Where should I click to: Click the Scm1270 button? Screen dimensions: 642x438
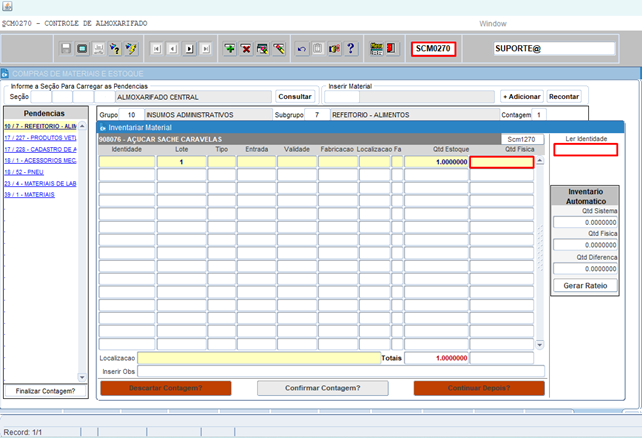[x=522, y=139]
